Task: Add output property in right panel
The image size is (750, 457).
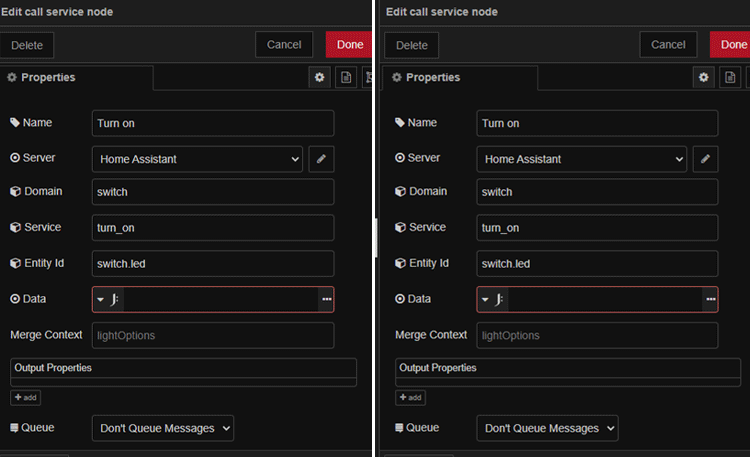Action: coord(410,398)
